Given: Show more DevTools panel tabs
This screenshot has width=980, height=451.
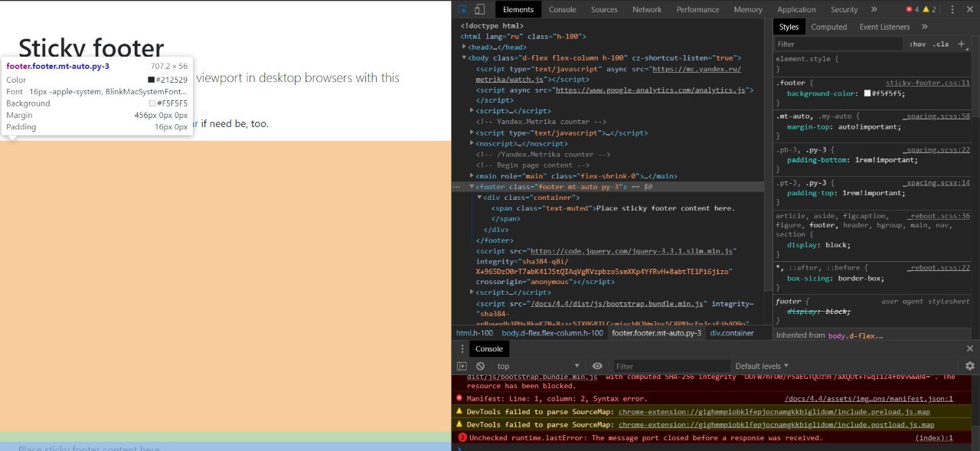Looking at the screenshot, I should click(x=874, y=9).
